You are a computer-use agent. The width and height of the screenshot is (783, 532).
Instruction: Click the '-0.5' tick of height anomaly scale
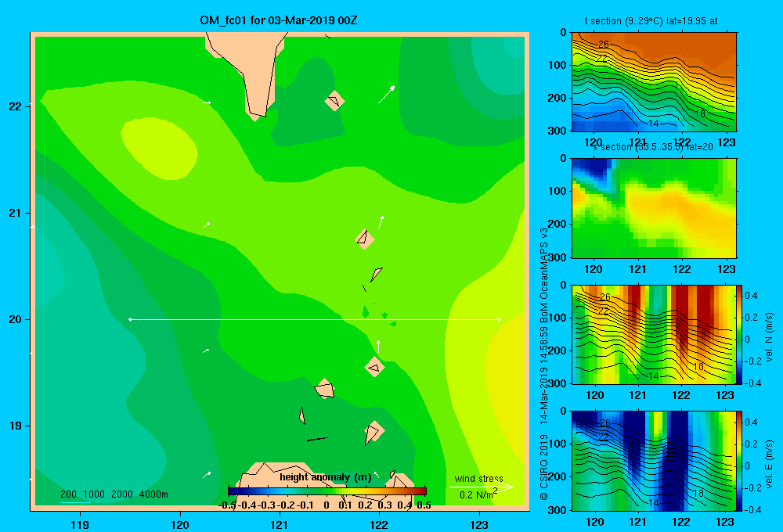click(x=227, y=505)
